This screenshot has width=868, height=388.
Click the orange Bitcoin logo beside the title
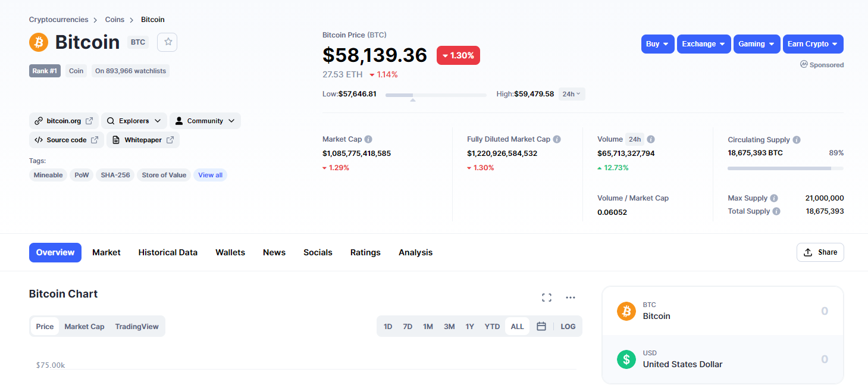coord(39,42)
